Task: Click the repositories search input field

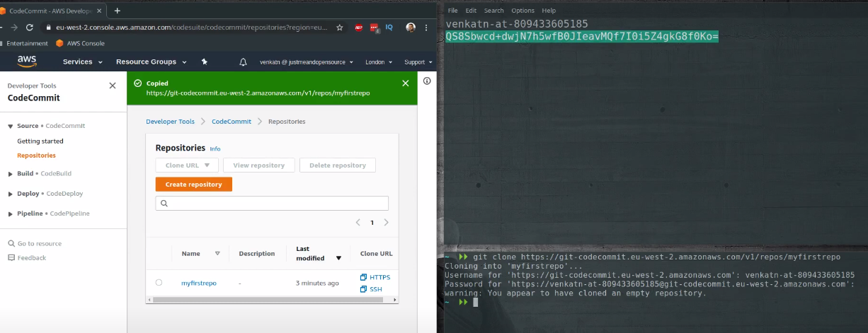Action: coord(272,204)
